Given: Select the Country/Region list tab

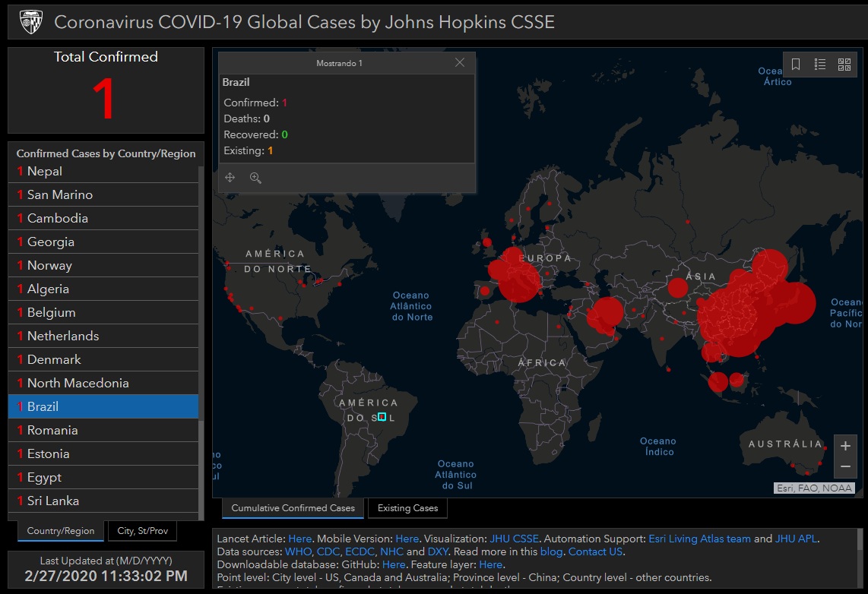Looking at the screenshot, I should [60, 530].
